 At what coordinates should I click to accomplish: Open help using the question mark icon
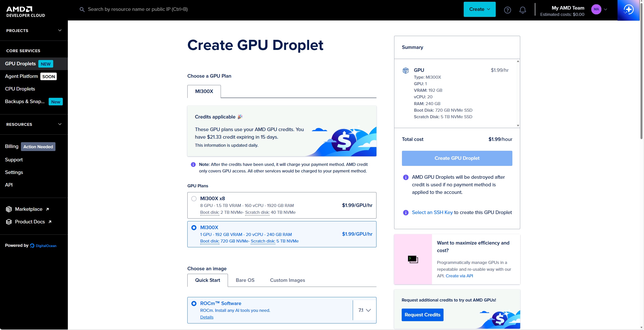click(507, 10)
